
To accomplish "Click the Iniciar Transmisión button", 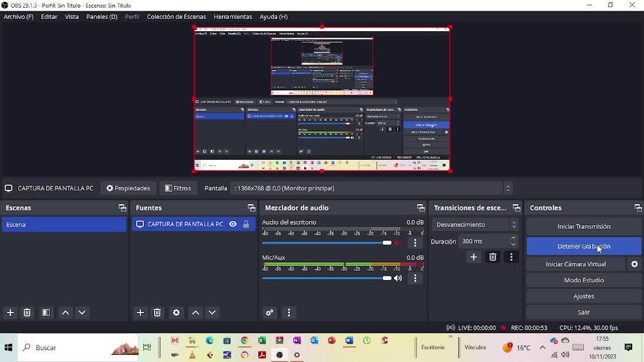I will [x=583, y=226].
